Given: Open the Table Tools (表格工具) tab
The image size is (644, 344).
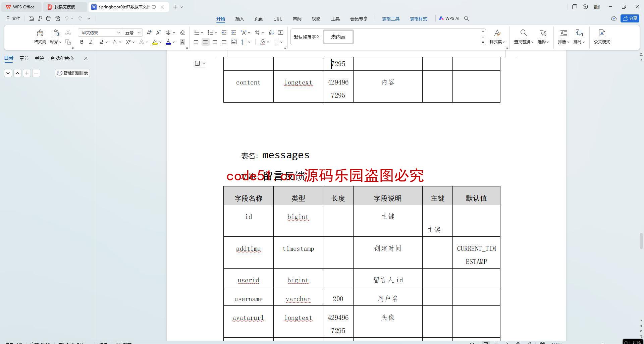Looking at the screenshot, I should pos(390,19).
